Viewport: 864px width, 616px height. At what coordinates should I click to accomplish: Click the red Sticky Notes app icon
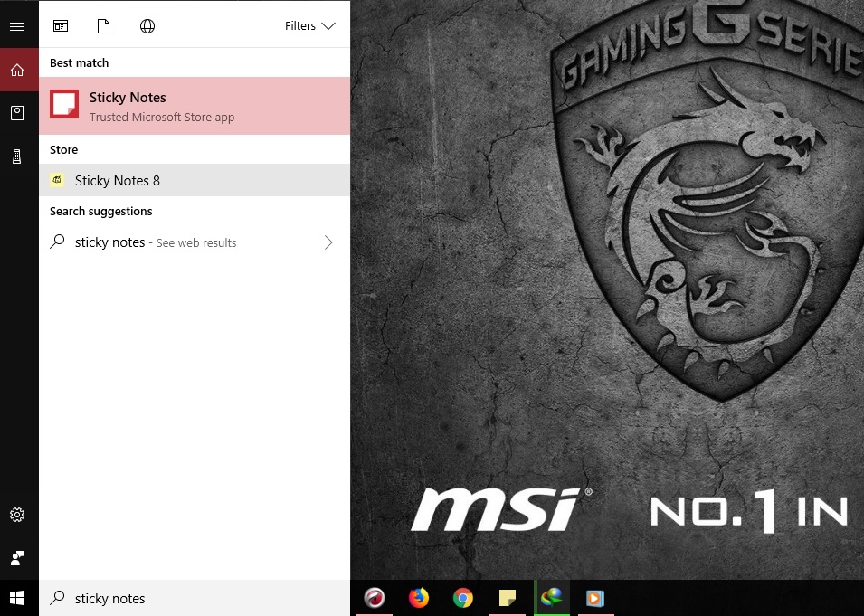[x=64, y=104]
